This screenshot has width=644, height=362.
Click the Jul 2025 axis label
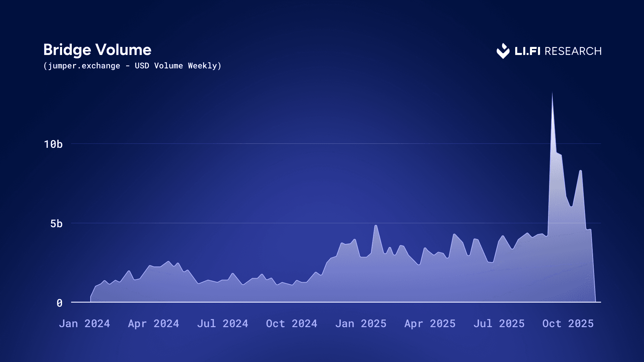499,323
